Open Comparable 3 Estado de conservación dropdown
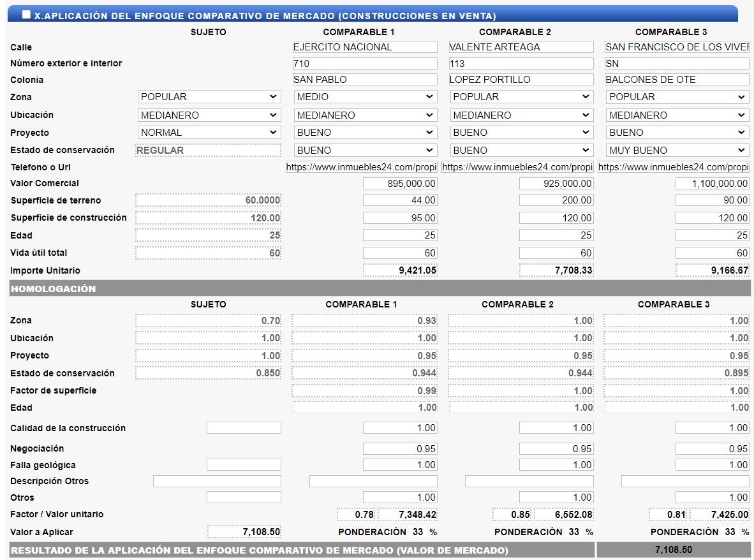Screen dimensions: 754x560 (x=677, y=151)
